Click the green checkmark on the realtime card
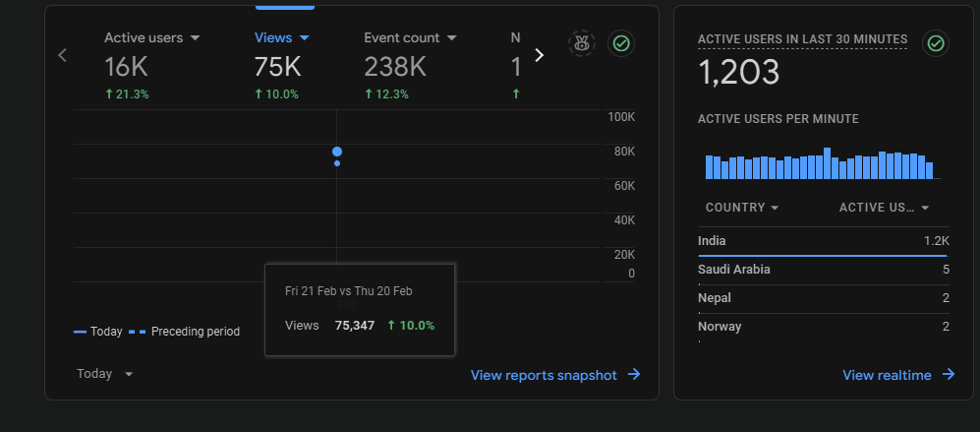 (936, 43)
